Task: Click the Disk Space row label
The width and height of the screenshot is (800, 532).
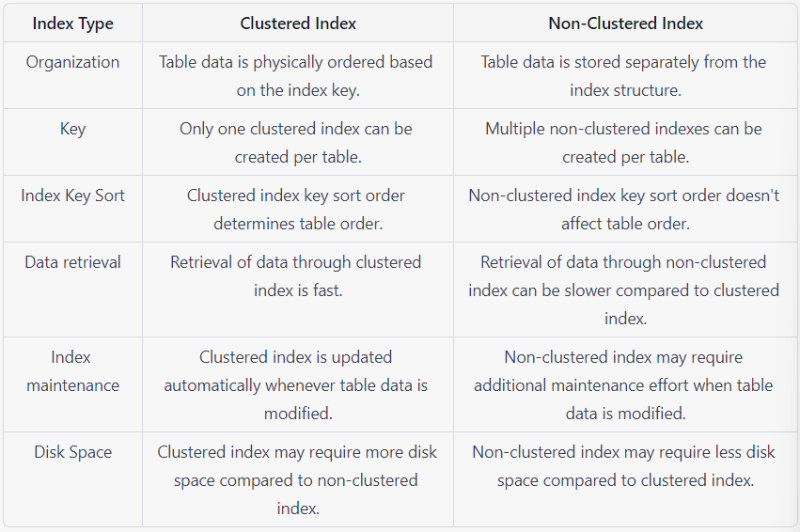Action: pos(73,452)
